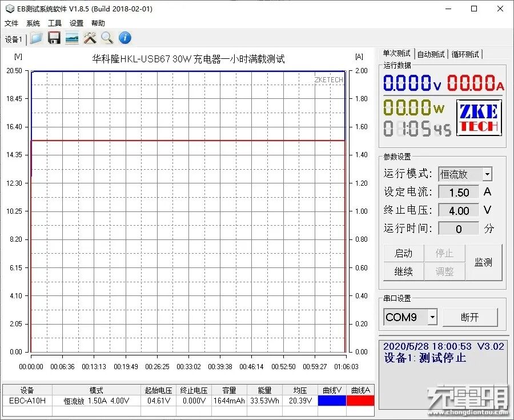
Task: Click the voltage axis label 20.50
Action: click(x=14, y=71)
